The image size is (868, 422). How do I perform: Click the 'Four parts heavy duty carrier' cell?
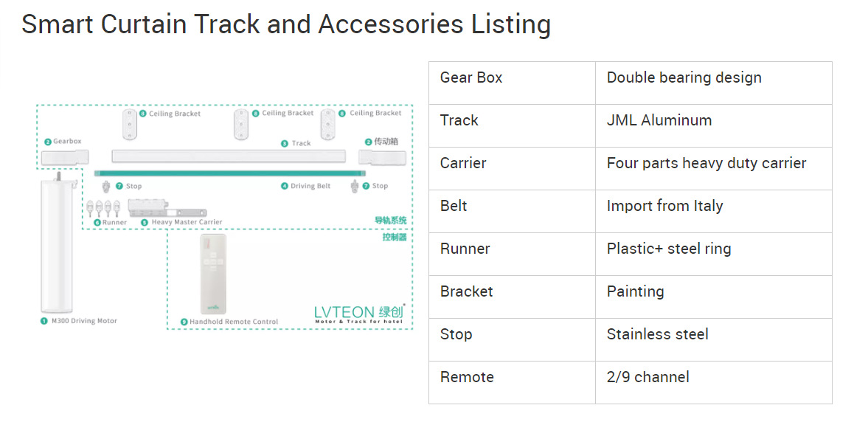click(x=713, y=168)
